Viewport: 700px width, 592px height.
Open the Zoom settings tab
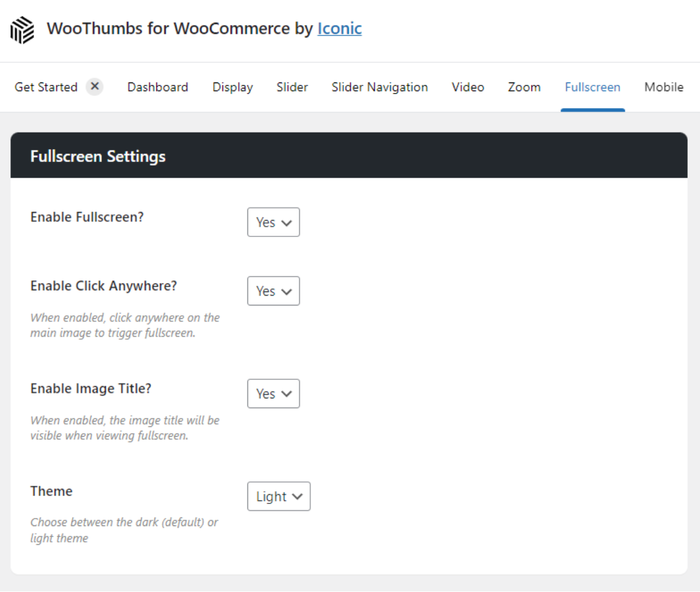click(523, 87)
